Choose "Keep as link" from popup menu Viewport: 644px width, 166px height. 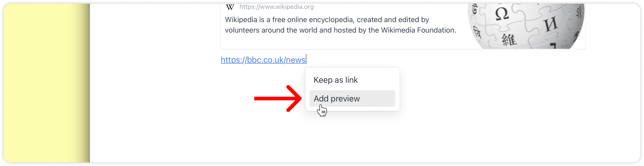(335, 80)
